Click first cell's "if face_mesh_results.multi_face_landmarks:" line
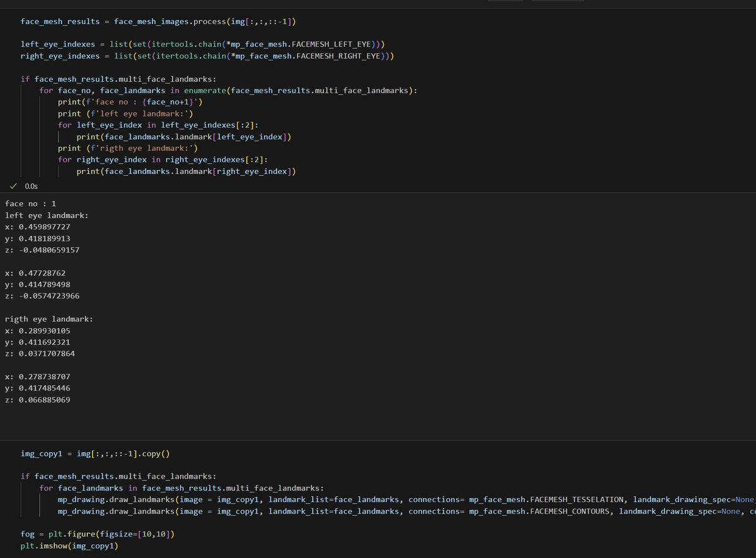Viewport: 756px width, 558px height. tap(118, 79)
